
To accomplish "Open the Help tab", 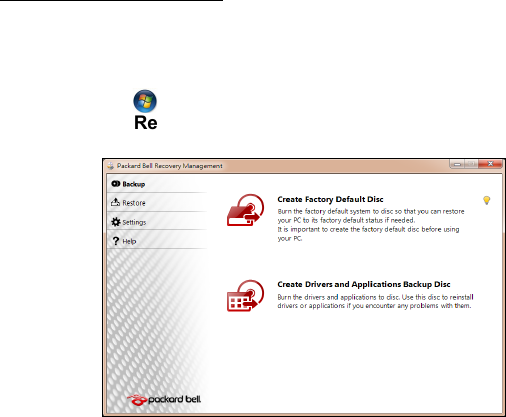I will [x=129, y=241].
